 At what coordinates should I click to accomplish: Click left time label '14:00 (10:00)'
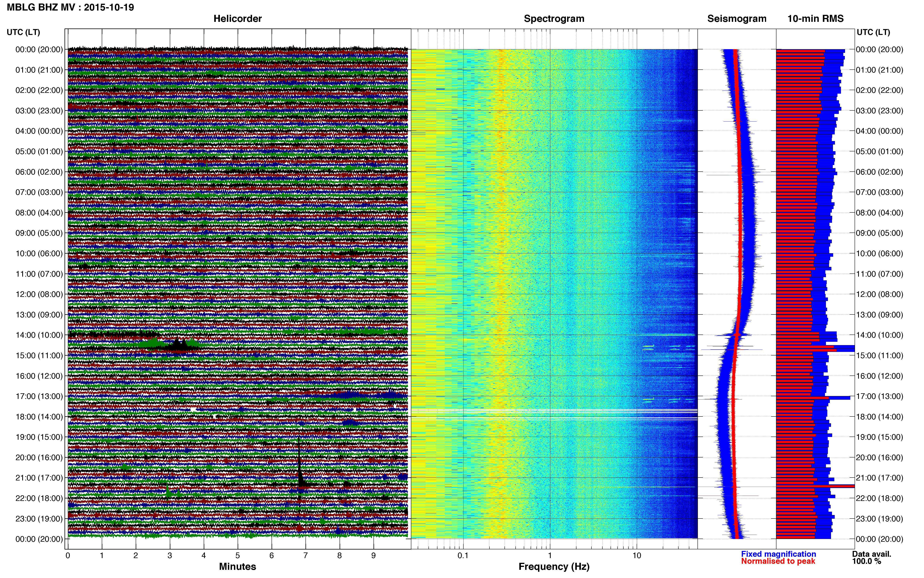click(x=39, y=335)
